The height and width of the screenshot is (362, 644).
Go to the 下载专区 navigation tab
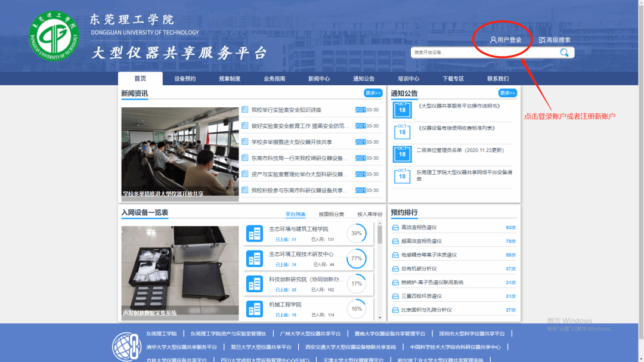453,79
